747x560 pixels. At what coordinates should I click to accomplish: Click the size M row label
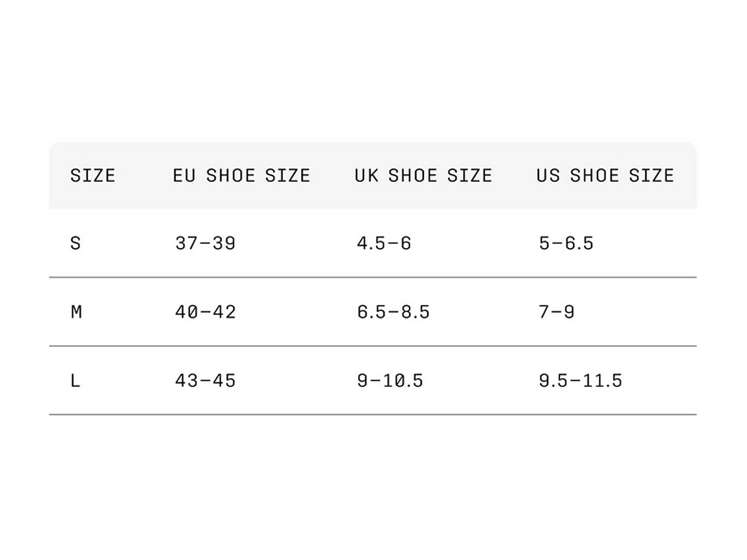[76, 312]
